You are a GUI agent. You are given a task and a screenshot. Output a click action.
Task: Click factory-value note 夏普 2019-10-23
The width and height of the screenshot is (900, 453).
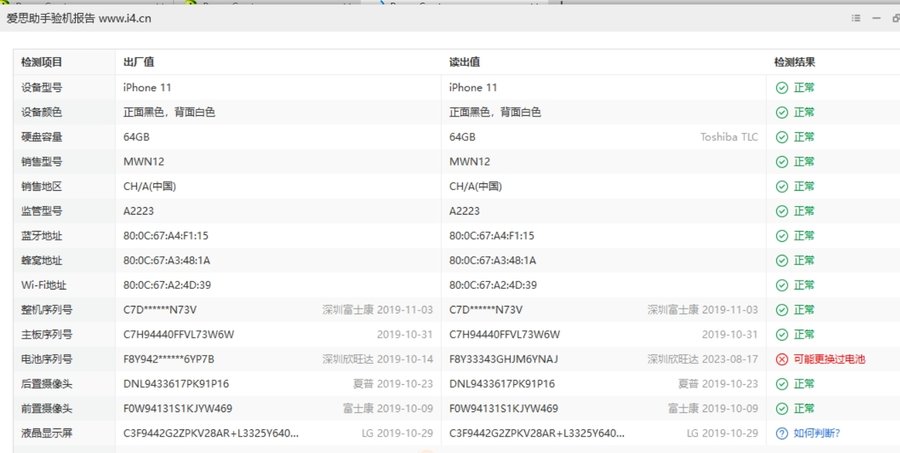coord(393,384)
